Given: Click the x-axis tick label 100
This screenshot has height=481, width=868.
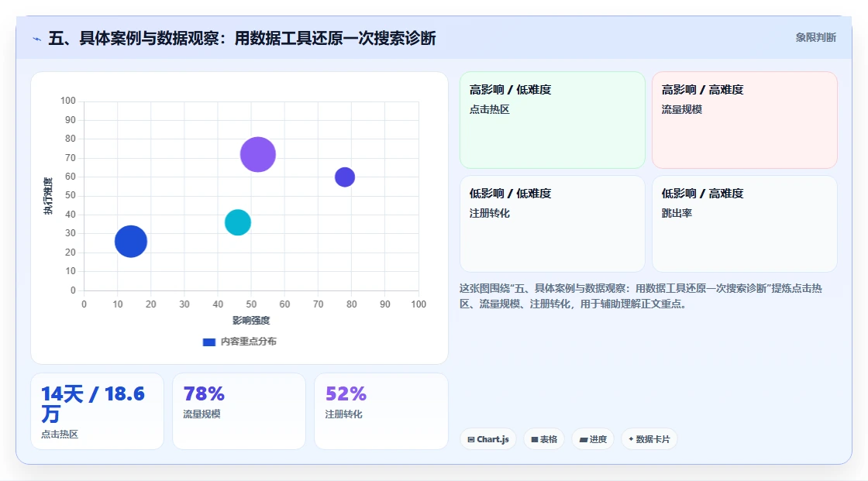Looking at the screenshot, I should [x=418, y=304].
